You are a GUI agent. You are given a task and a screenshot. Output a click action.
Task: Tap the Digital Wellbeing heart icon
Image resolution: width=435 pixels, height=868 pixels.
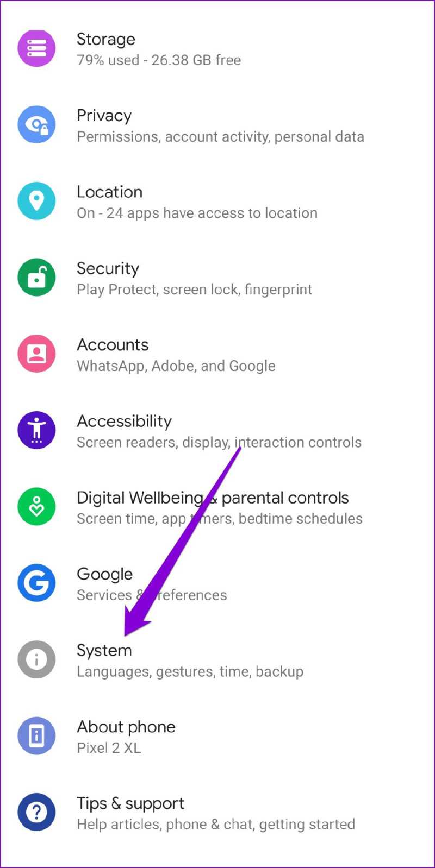pyautogui.click(x=36, y=507)
